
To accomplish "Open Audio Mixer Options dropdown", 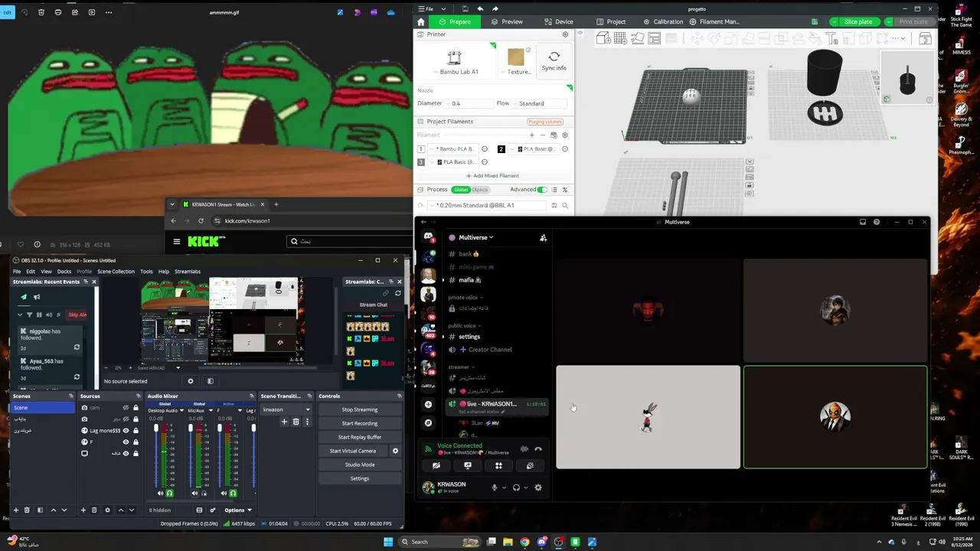I will (x=238, y=510).
